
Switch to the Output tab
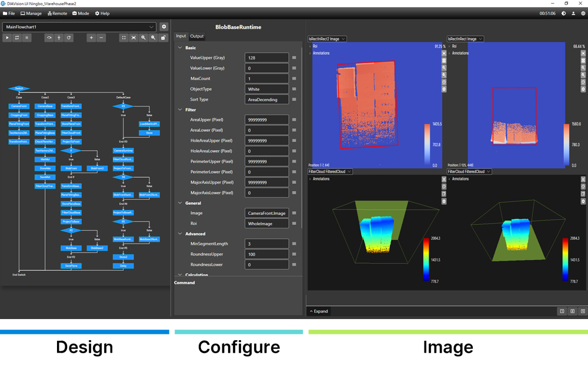(x=196, y=36)
